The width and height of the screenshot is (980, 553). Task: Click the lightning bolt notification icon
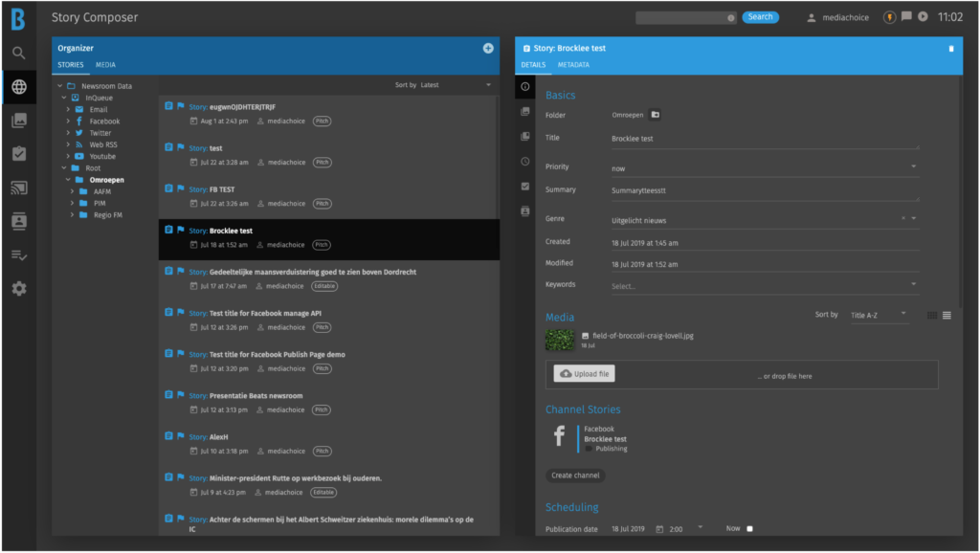pos(889,17)
